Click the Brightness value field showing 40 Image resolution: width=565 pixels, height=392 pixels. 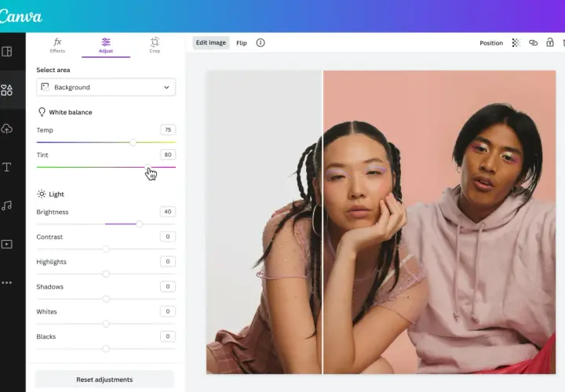point(168,212)
